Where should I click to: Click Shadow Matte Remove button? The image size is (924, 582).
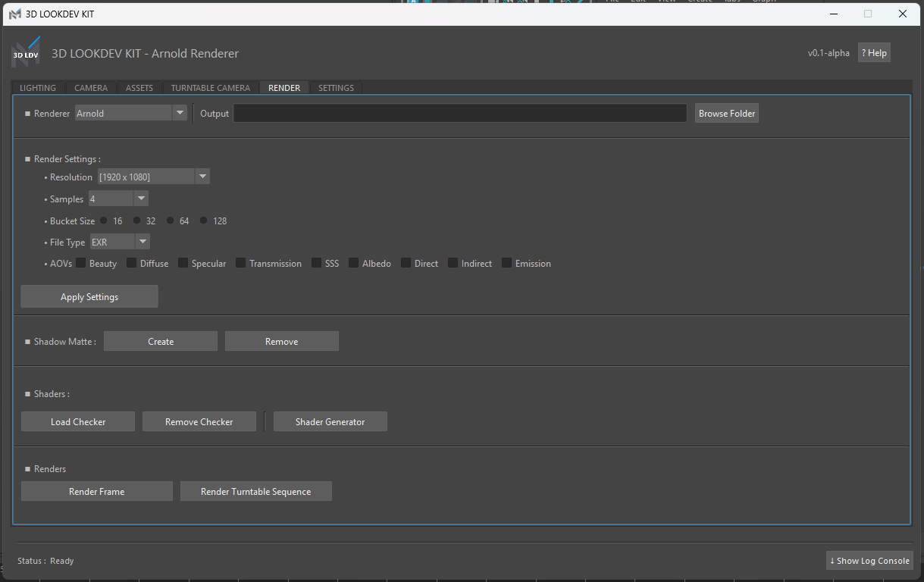[282, 341]
